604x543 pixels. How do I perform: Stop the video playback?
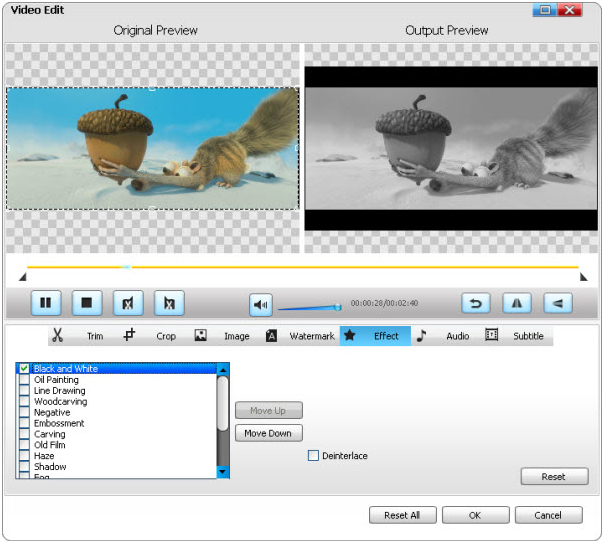tap(87, 303)
